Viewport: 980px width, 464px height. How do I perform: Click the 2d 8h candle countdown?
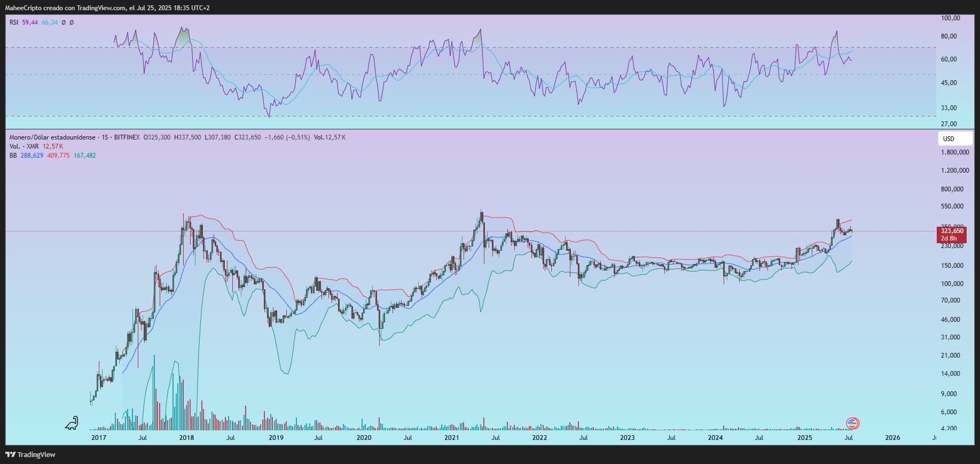tap(948, 238)
